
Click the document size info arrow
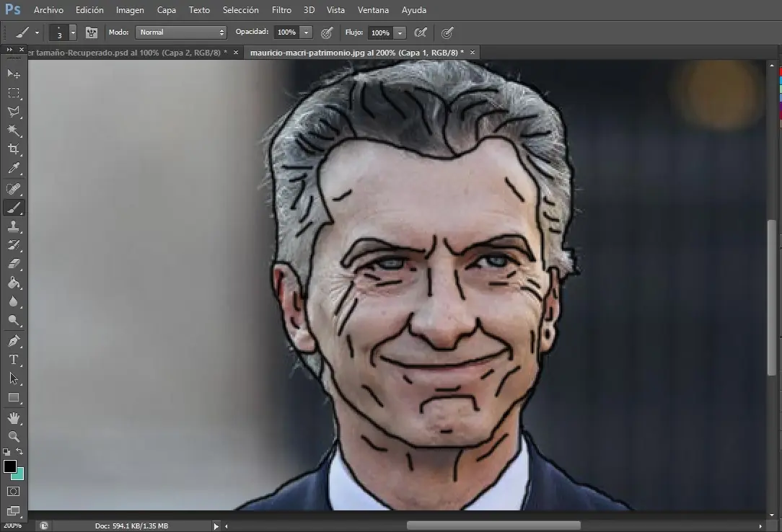coord(215,526)
